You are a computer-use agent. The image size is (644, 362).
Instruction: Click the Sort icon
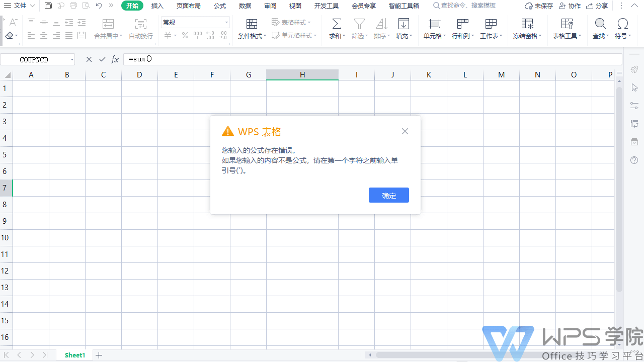pos(381,24)
